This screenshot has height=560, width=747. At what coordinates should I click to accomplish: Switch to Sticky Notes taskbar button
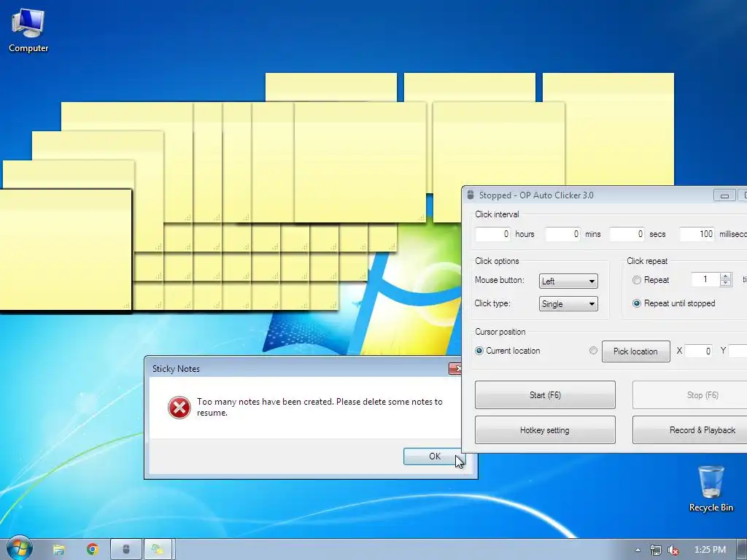(x=158, y=550)
